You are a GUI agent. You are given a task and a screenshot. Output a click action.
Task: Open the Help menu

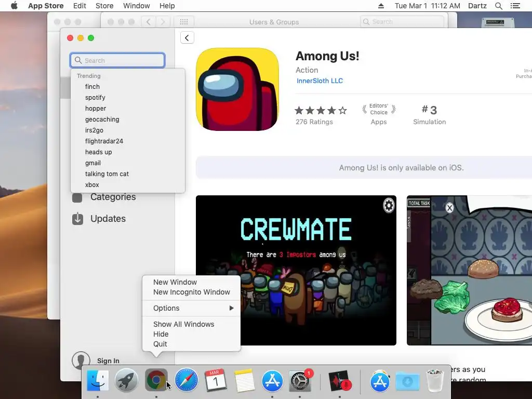pos(167,6)
